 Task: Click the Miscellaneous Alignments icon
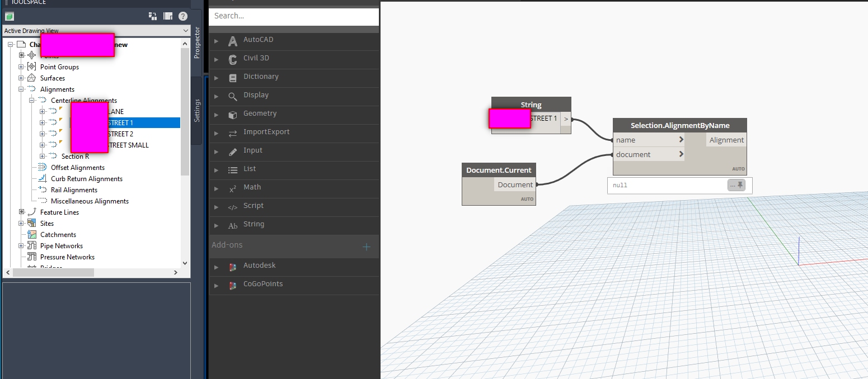coord(42,201)
